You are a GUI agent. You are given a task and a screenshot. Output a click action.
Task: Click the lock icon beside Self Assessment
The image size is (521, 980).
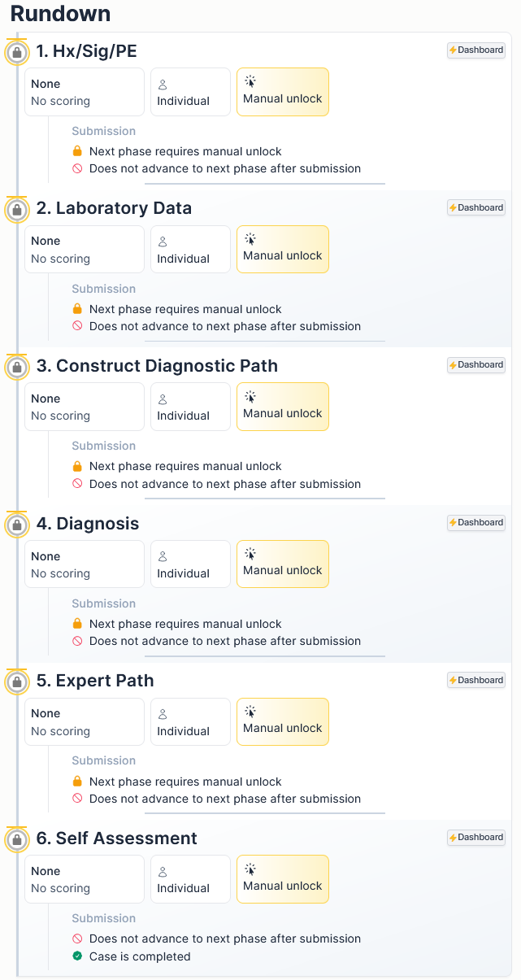point(17,840)
